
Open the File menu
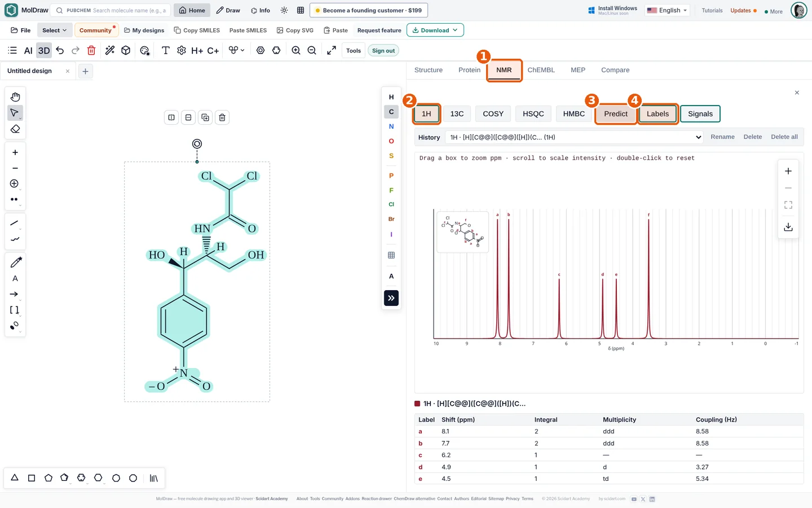click(21, 30)
